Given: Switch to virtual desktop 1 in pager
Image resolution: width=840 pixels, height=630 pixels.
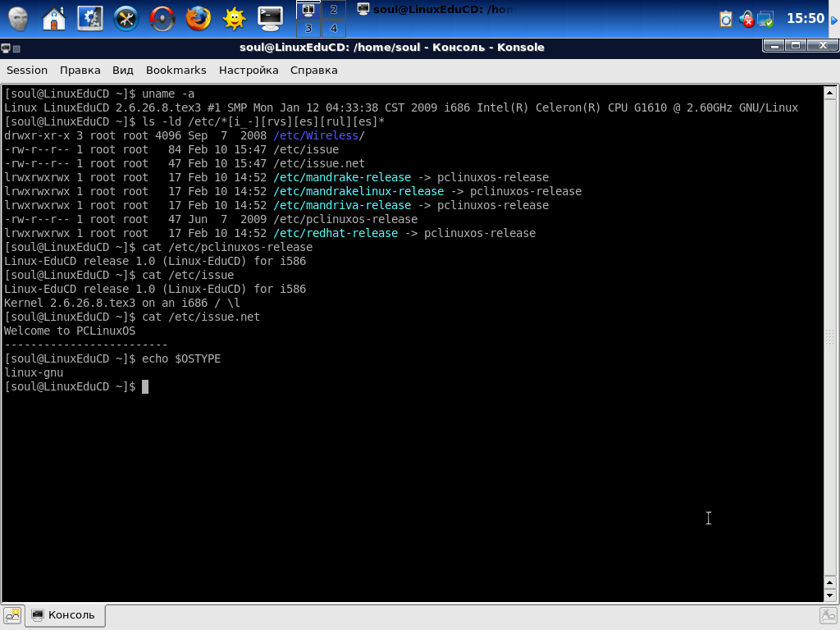Looking at the screenshot, I should [308, 10].
